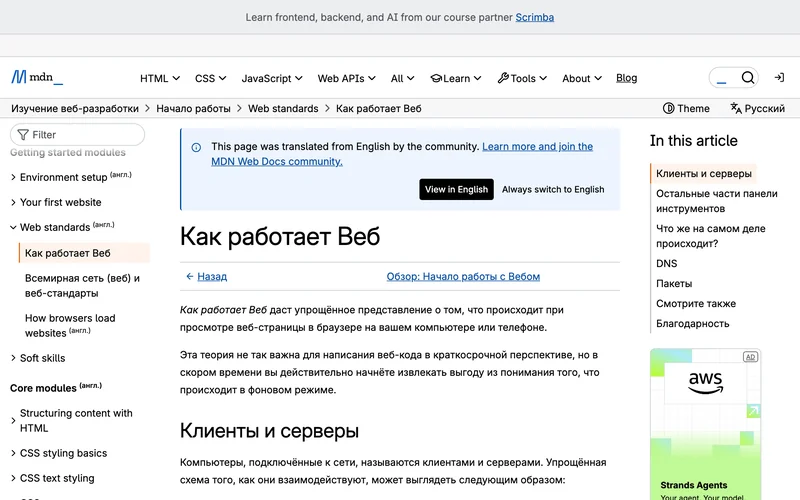Open the HTML menu

coord(160,78)
